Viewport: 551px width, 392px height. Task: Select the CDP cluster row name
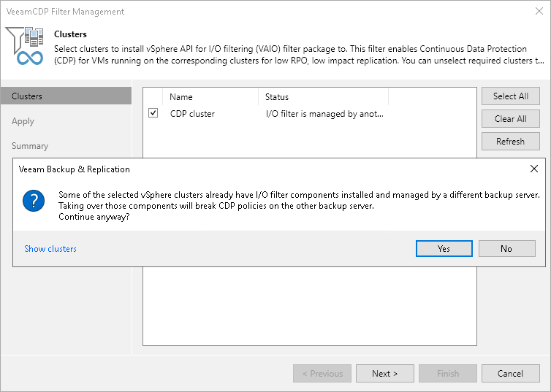[192, 114]
